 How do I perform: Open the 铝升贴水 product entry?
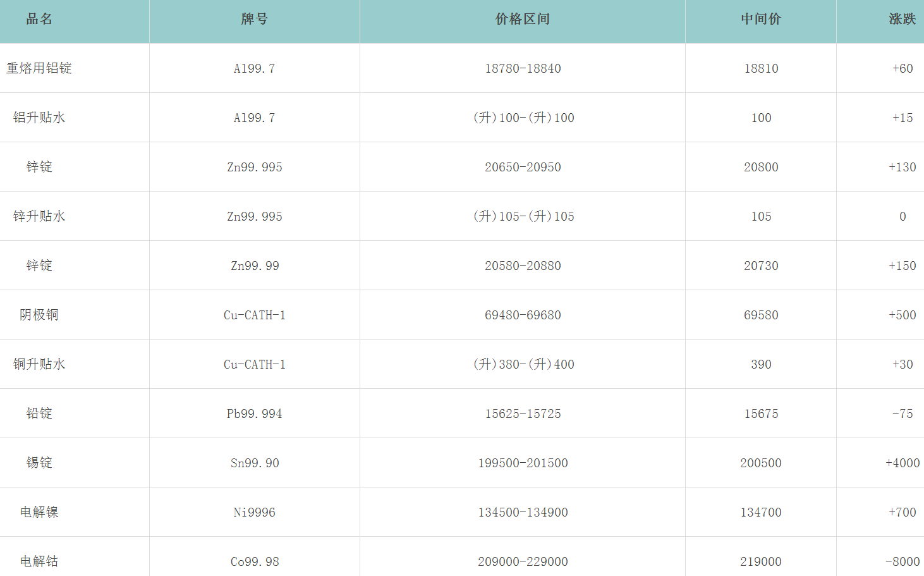point(39,118)
